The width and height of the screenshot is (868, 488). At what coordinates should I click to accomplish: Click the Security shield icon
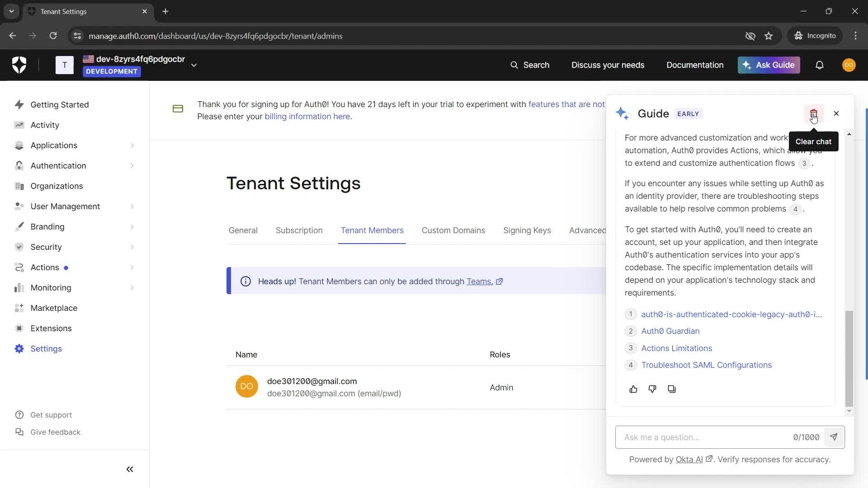19,247
